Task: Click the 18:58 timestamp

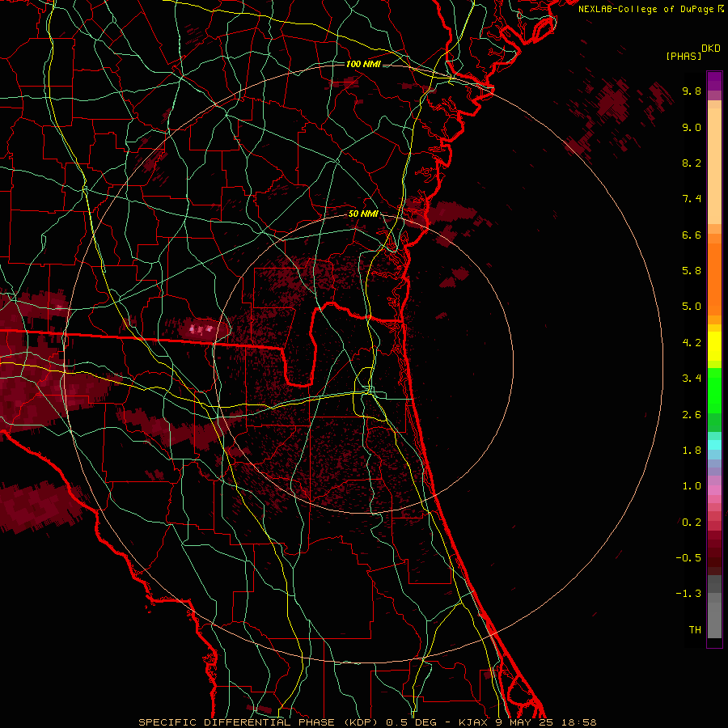Action: pyautogui.click(x=578, y=722)
